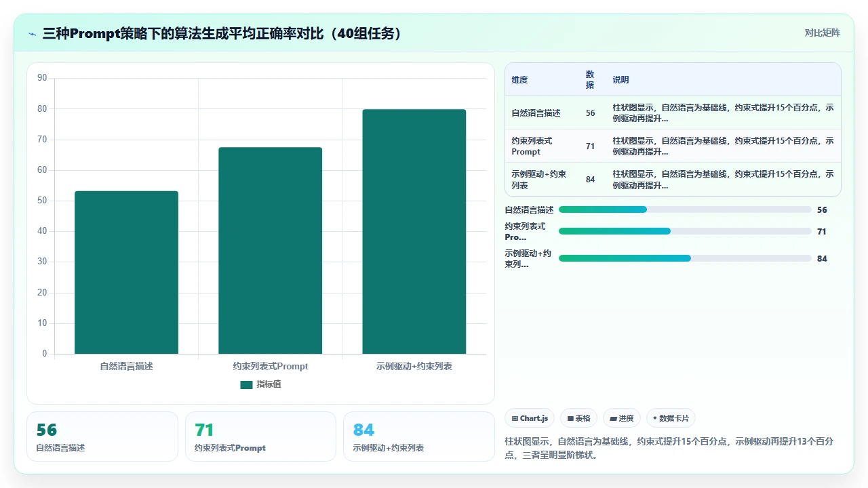Image resolution: width=868 pixels, height=488 pixels.
Task: Click progress value 84 next to bar
Action: [x=822, y=258]
